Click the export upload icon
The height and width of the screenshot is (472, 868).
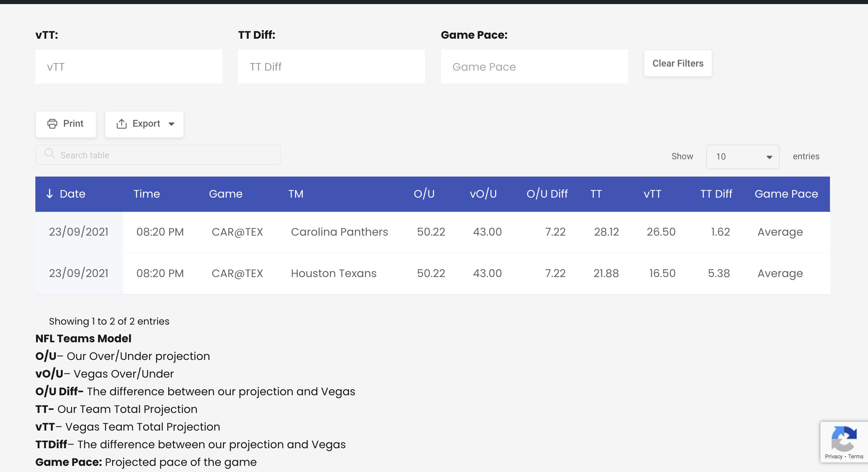pos(122,124)
